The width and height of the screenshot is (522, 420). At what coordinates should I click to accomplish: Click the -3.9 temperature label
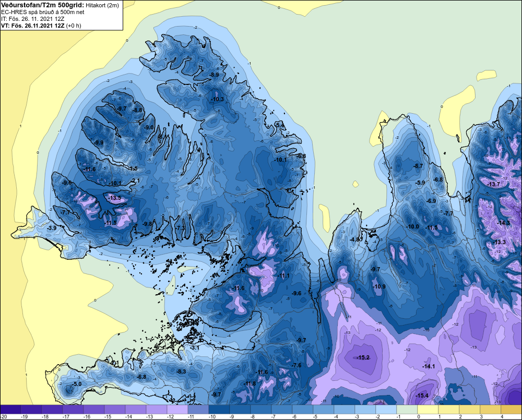pyautogui.click(x=52, y=228)
